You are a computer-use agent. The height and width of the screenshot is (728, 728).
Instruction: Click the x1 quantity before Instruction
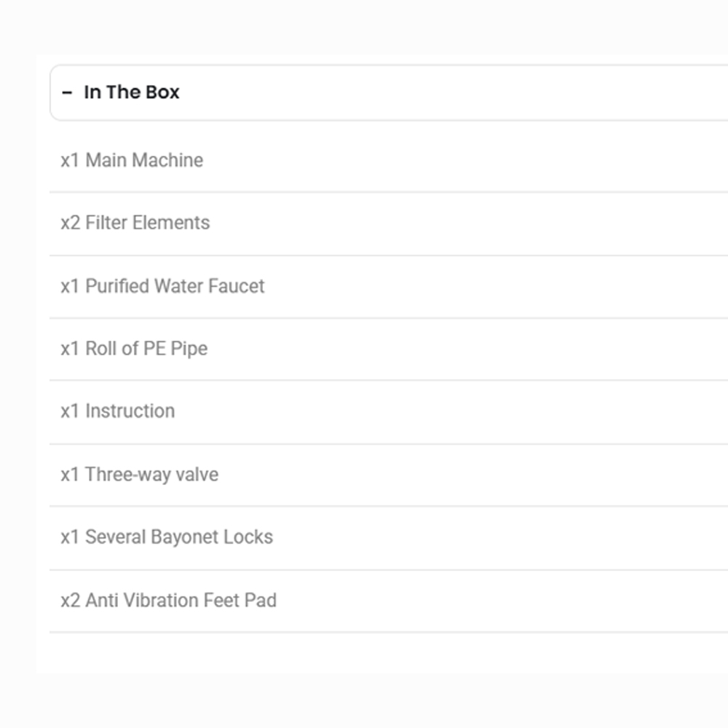click(x=70, y=411)
